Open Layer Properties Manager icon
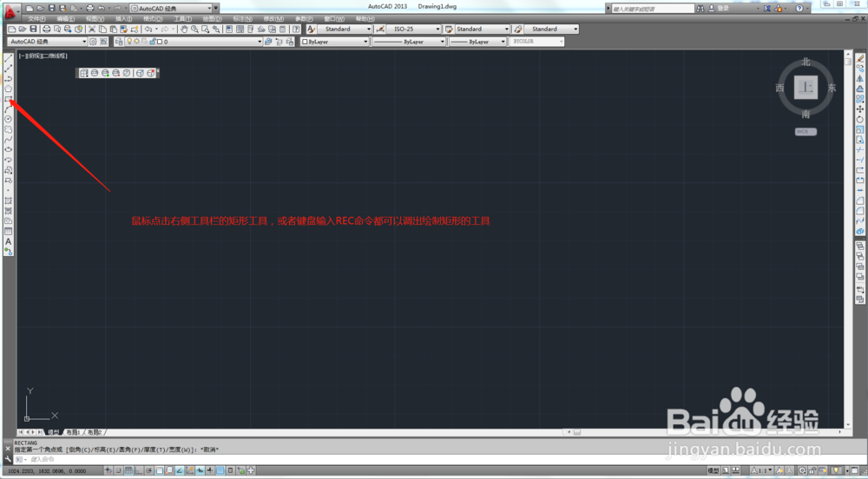This screenshot has height=479, width=868. [x=119, y=42]
